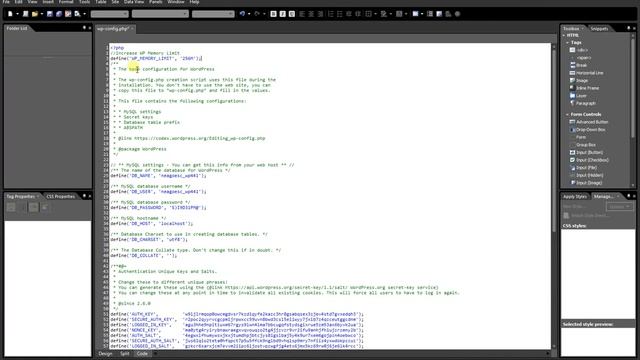
Task: Open the Style dropdown in toolbar
Action: click(x=109, y=14)
